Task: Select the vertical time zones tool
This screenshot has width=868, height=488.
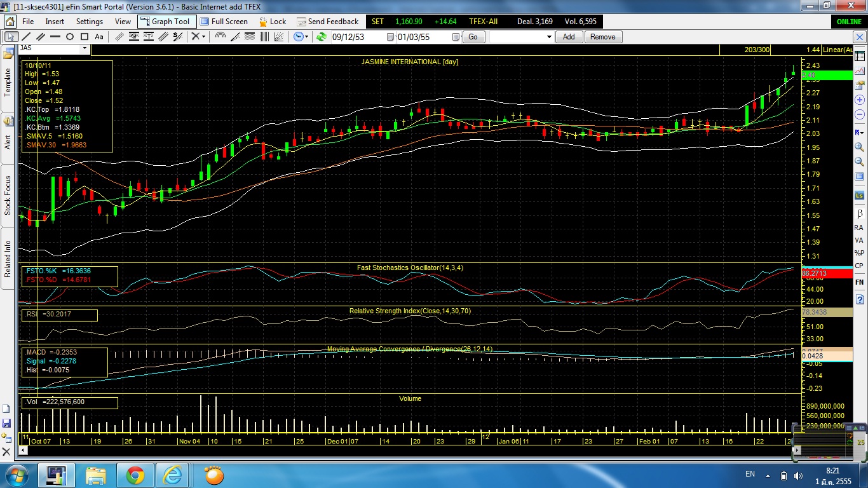Action: pos(264,37)
